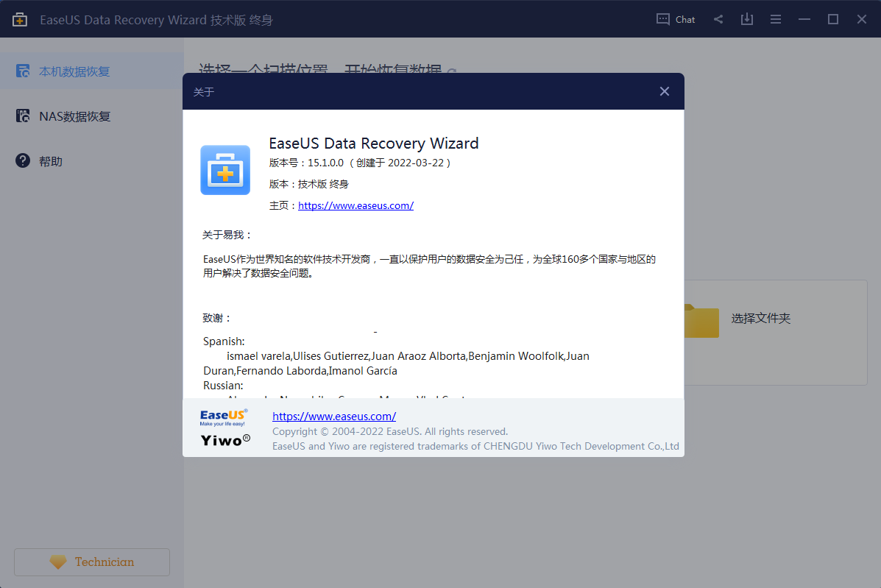
Task: Click the EaseUS toolbox app icon in dialog
Action: point(225,170)
